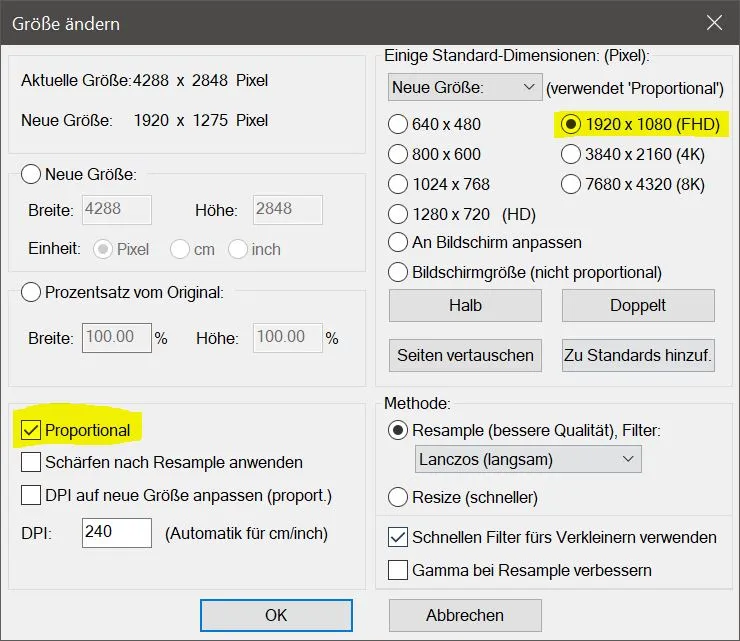Image resolution: width=740 pixels, height=641 pixels.
Task: Select the 1280 x 720 (HD) option
Action: tap(398, 214)
